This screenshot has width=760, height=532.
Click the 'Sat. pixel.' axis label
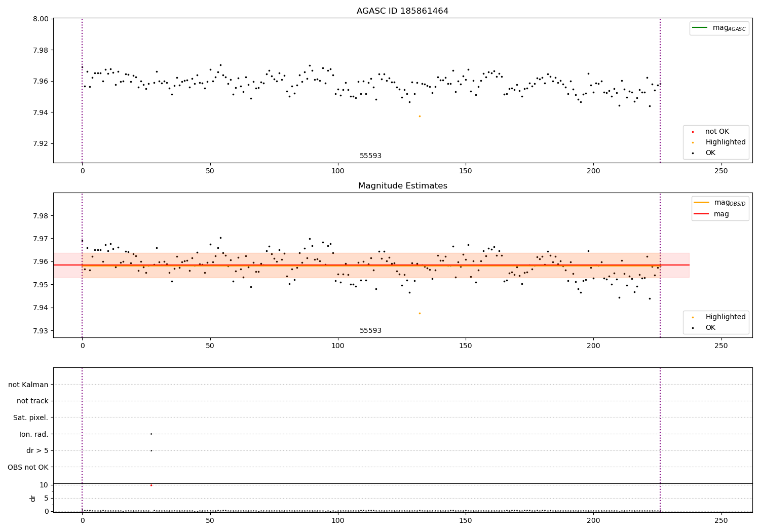point(31,418)
